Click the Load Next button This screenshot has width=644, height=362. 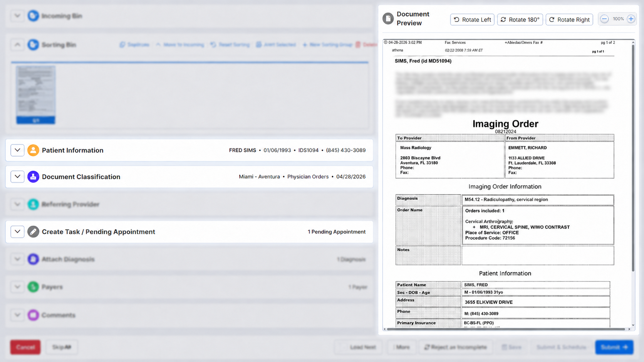[x=358, y=347]
